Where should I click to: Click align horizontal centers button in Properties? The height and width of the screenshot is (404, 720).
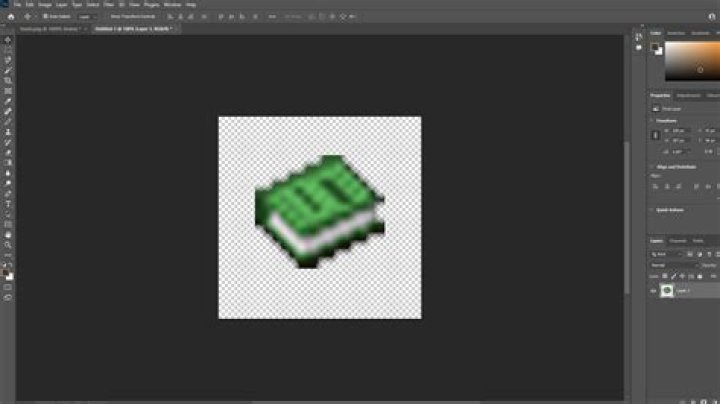pos(667,187)
